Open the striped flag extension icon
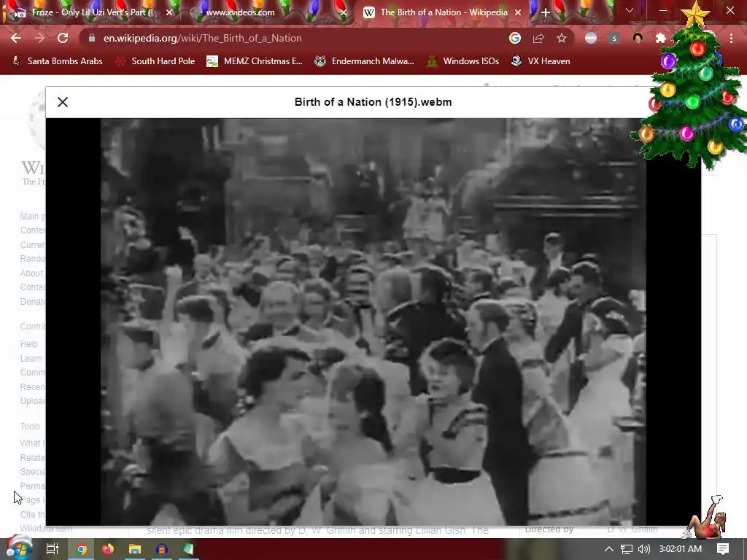 coord(591,38)
